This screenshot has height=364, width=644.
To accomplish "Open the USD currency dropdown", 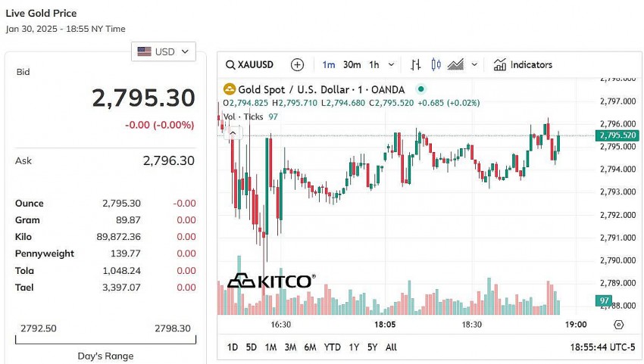I will click(164, 51).
